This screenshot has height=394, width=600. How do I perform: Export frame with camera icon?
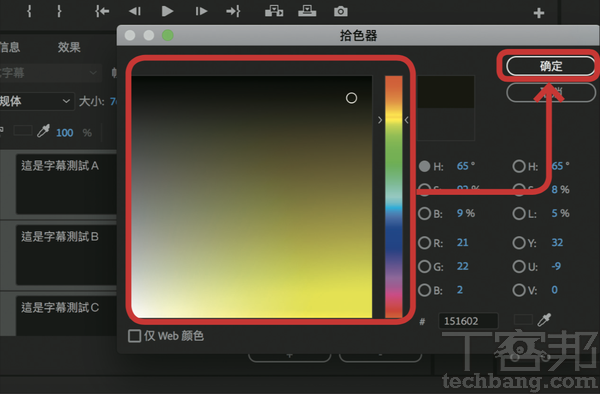tap(341, 11)
